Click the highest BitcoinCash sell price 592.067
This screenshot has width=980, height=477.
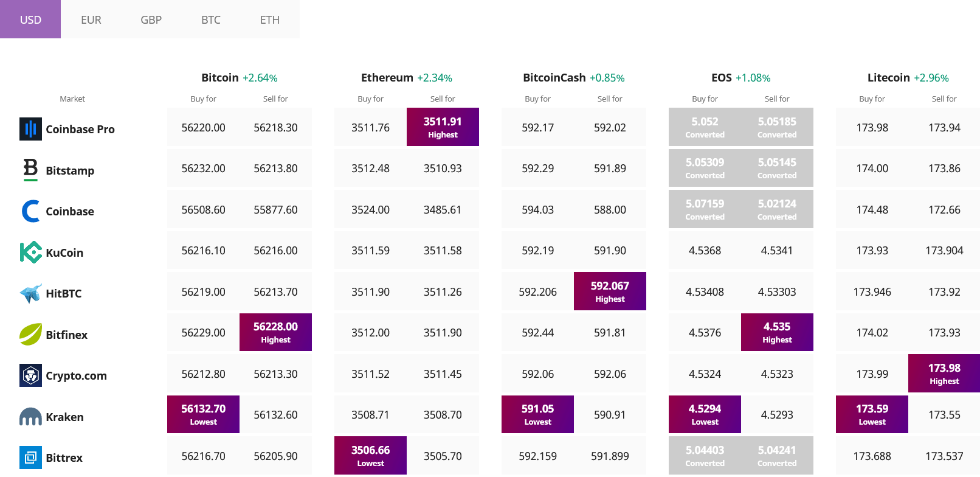[x=610, y=291]
